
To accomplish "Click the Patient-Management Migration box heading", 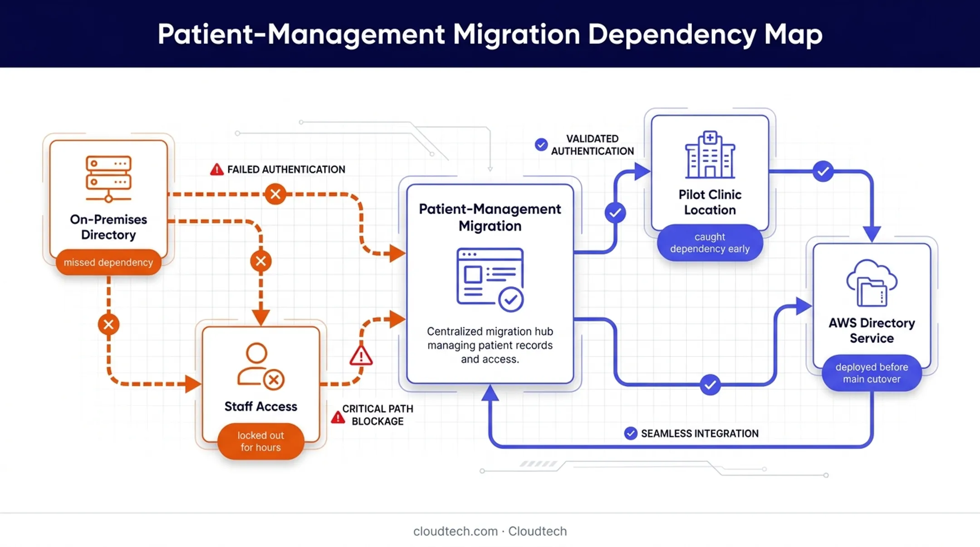I will point(490,217).
